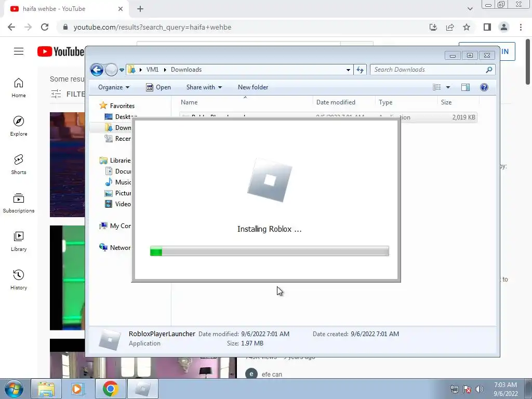Image resolution: width=532 pixels, height=399 pixels.
Task: Open Windows Start menu
Action: pyautogui.click(x=14, y=389)
